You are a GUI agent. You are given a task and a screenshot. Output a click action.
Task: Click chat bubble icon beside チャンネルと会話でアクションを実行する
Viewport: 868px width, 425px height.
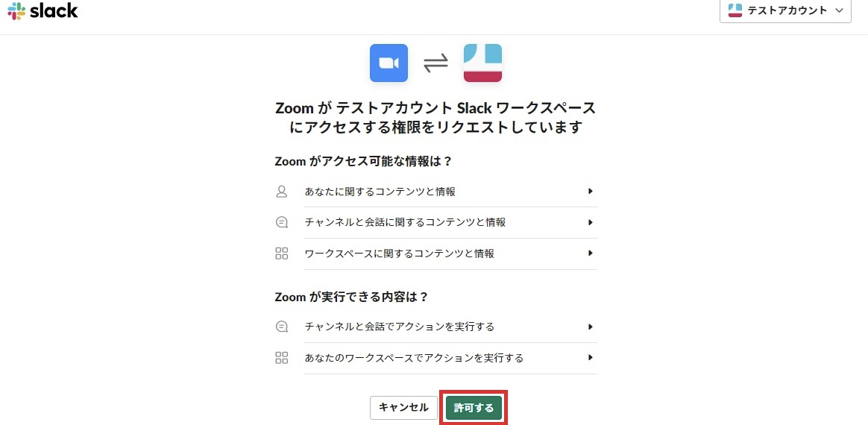tap(281, 327)
